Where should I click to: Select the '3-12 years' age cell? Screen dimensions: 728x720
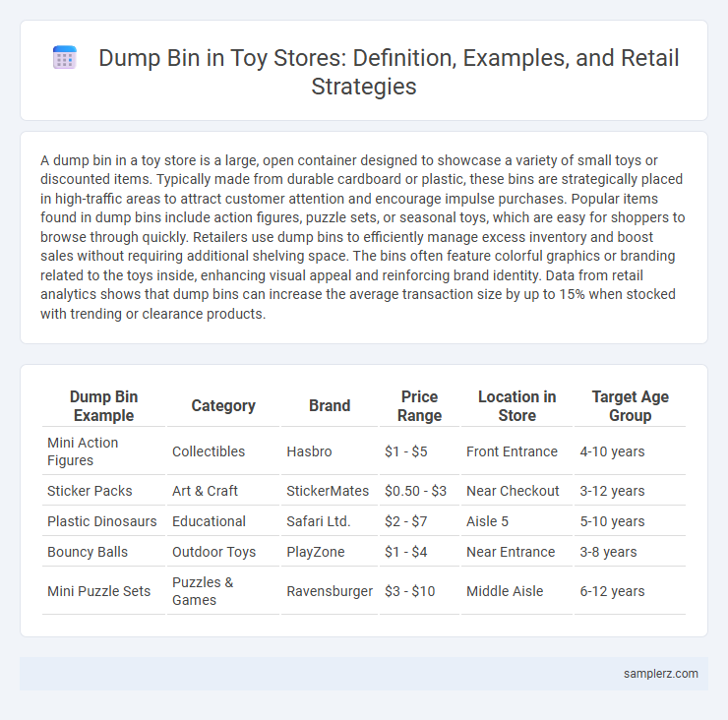630,491
